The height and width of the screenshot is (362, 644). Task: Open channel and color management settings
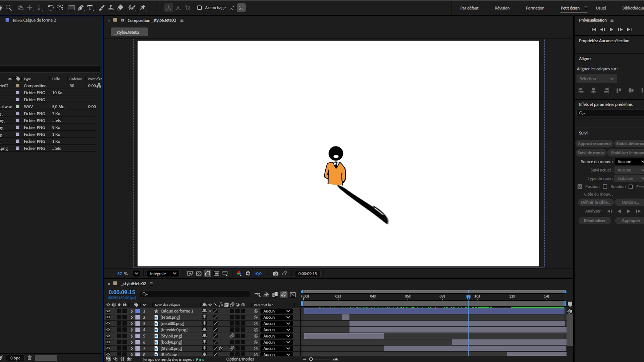[239, 274]
